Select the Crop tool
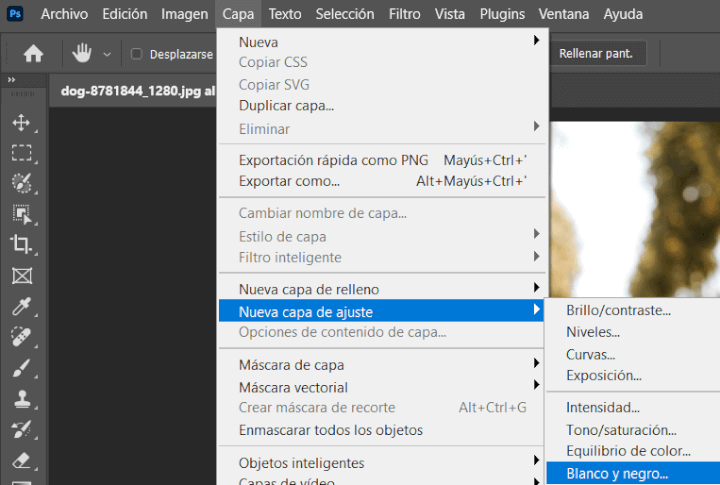 [x=21, y=244]
